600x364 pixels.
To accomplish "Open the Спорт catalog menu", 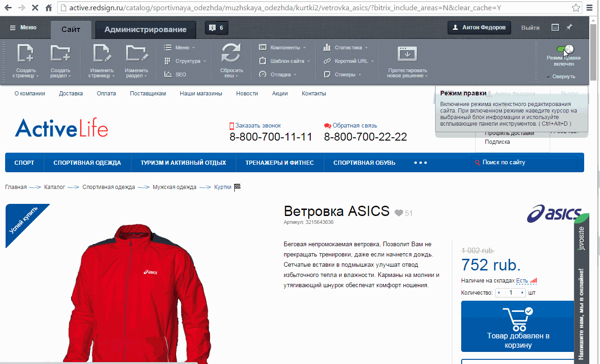I will tap(24, 163).
